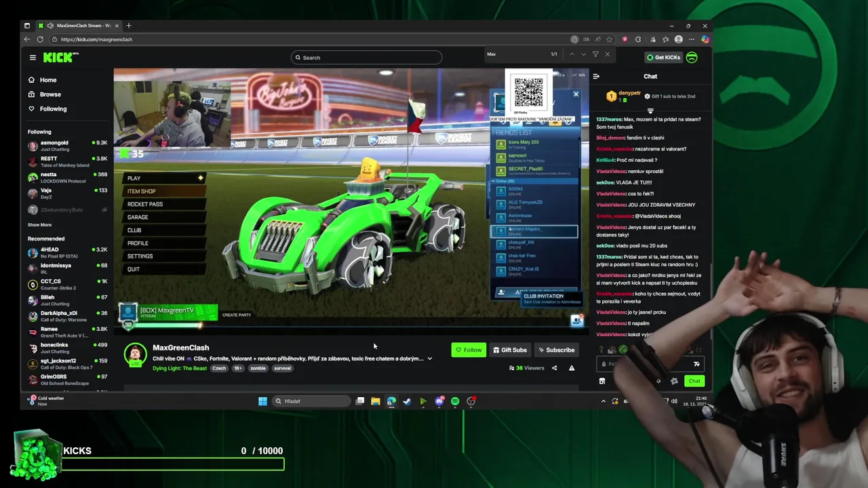Screen dimensions: 868x488
Task: Click the taskbar Hľadať search box
Action: click(x=310, y=401)
